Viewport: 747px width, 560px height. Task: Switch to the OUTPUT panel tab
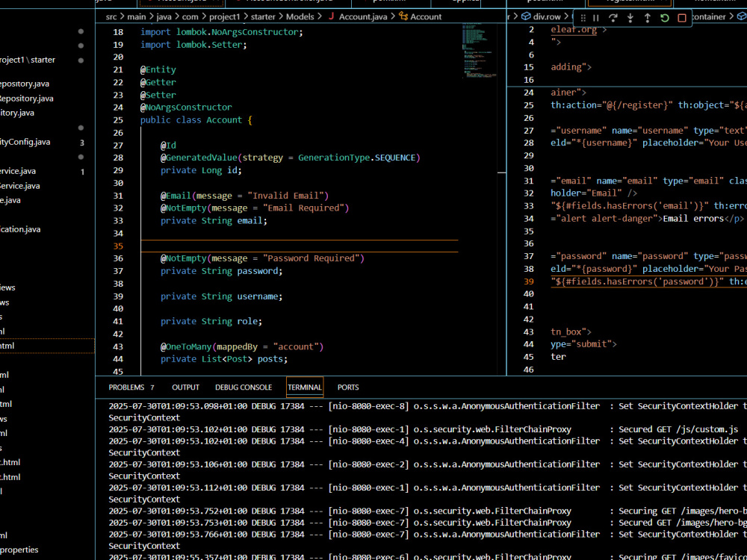(x=185, y=387)
